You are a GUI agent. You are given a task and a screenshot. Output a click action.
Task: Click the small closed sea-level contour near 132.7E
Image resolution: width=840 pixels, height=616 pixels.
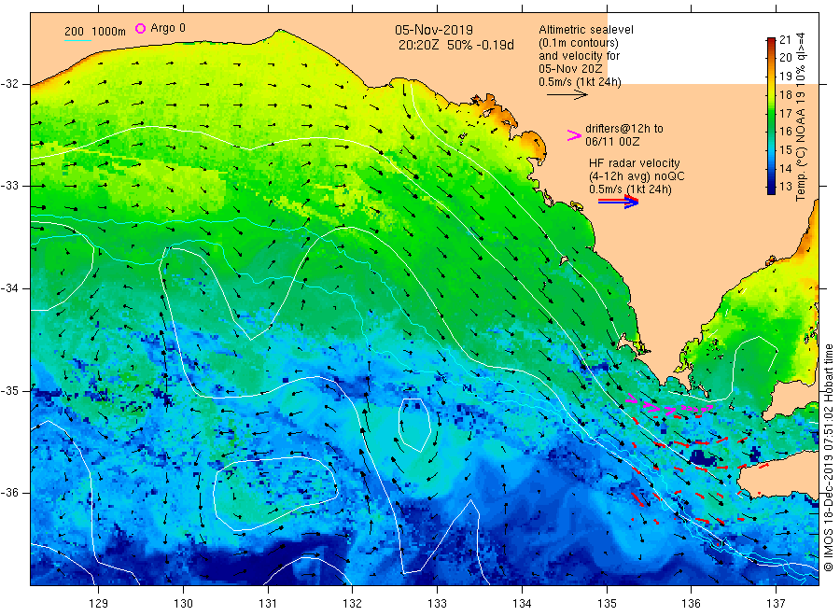414,425
